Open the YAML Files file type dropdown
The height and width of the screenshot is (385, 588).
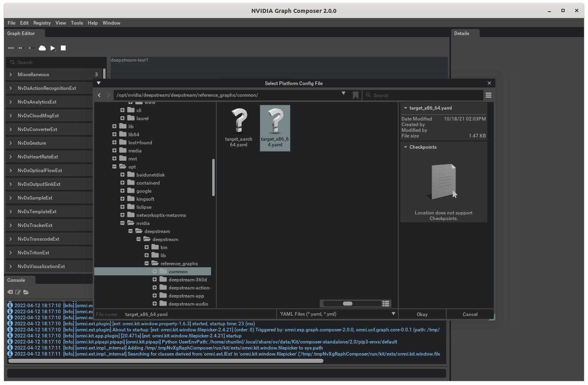tap(393, 314)
